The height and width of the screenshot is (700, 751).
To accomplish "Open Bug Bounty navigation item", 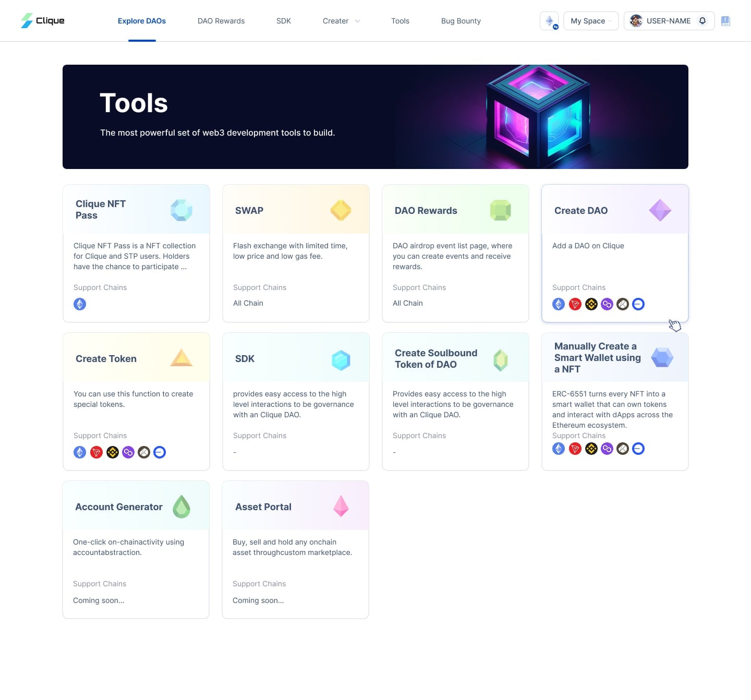I will click(x=461, y=21).
